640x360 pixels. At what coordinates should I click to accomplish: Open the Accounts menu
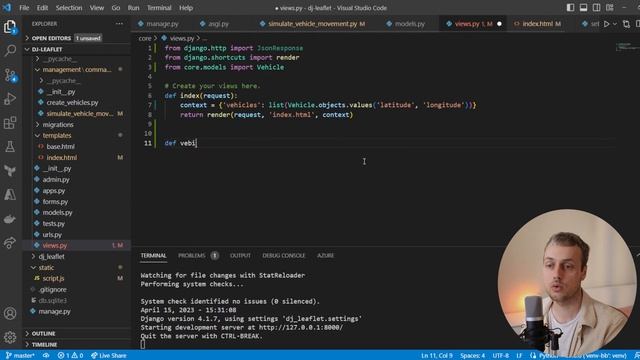coord(10,313)
